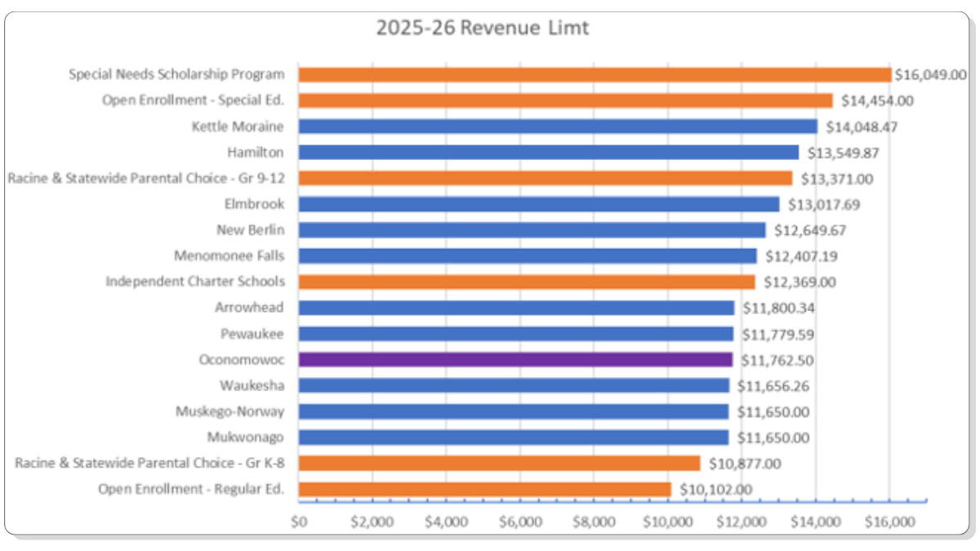Select the $11,800.34 data label

[778, 308]
